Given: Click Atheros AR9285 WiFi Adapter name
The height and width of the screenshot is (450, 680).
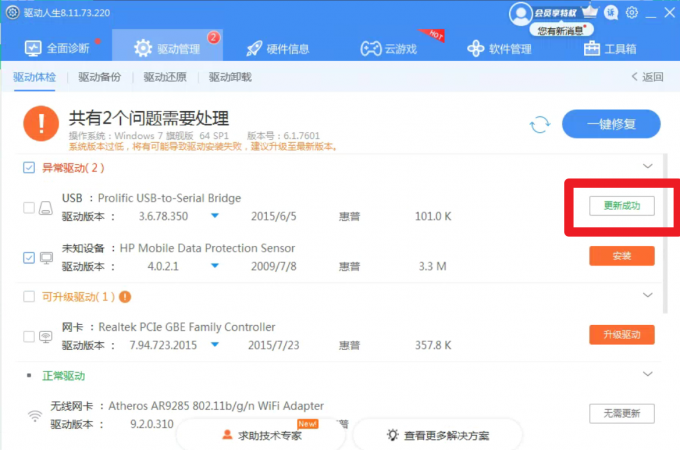Looking at the screenshot, I should click(x=216, y=406).
